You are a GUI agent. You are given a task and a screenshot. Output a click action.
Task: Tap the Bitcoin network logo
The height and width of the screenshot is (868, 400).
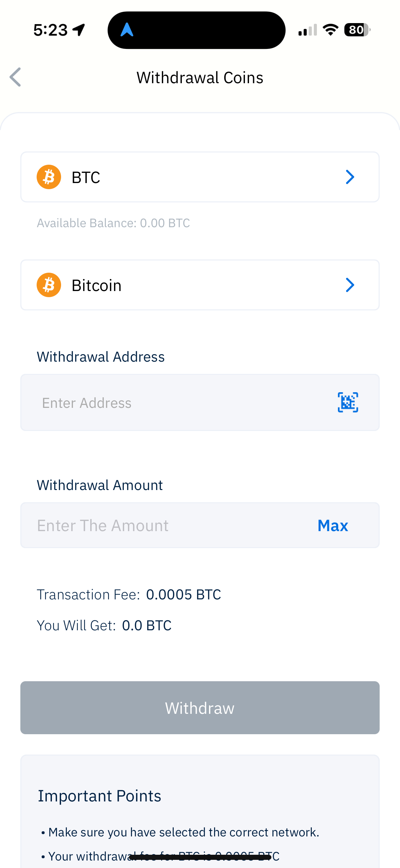tap(49, 285)
